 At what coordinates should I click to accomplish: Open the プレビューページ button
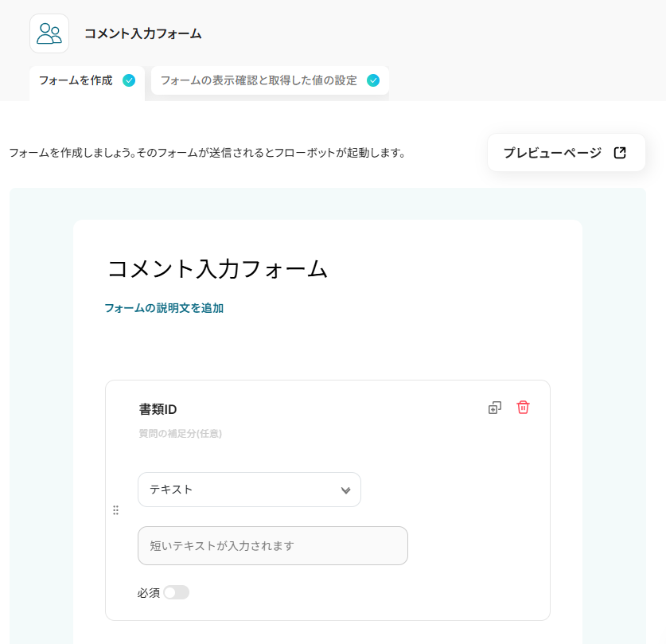point(567,153)
